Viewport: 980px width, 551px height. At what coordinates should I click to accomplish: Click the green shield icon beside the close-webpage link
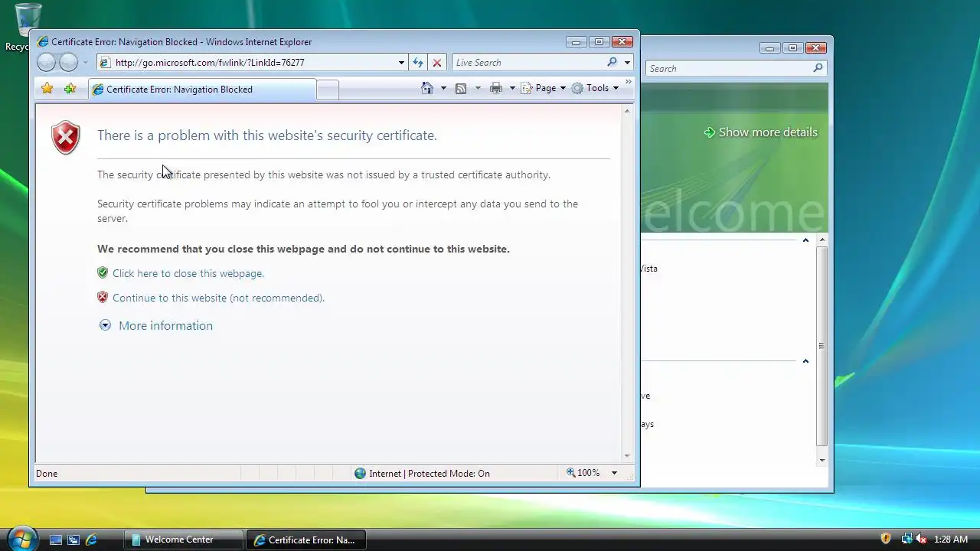(103, 272)
